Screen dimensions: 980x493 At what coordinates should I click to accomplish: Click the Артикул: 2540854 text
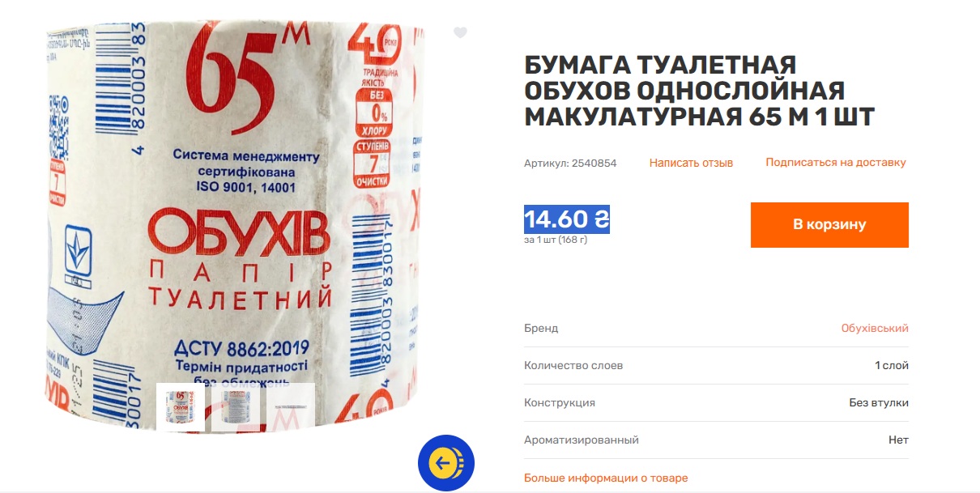[570, 163]
